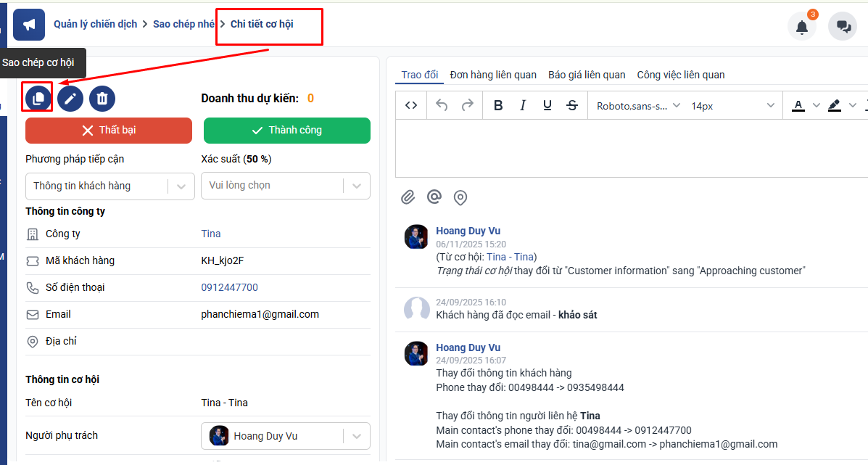
Task: Toggle underline formatting in editor
Action: 547,106
